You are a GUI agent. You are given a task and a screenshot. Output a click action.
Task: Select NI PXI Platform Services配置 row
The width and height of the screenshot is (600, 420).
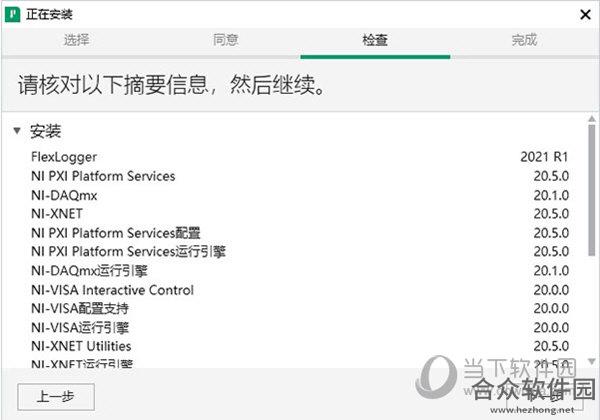[300, 233]
